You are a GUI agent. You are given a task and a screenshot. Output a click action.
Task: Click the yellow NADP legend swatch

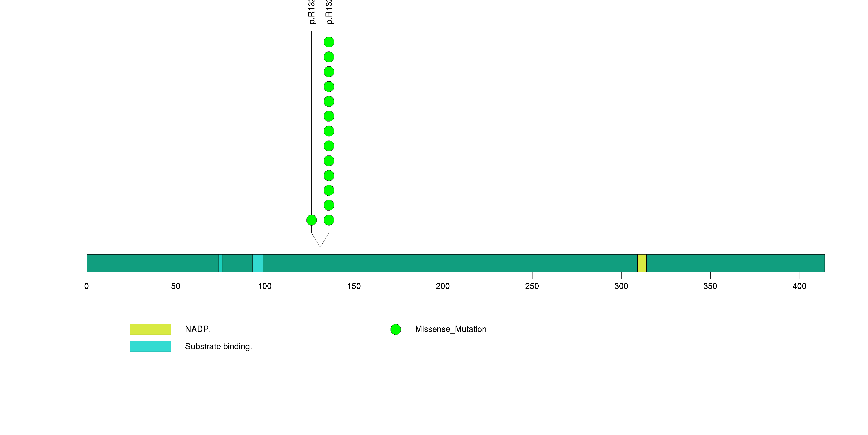click(150, 329)
